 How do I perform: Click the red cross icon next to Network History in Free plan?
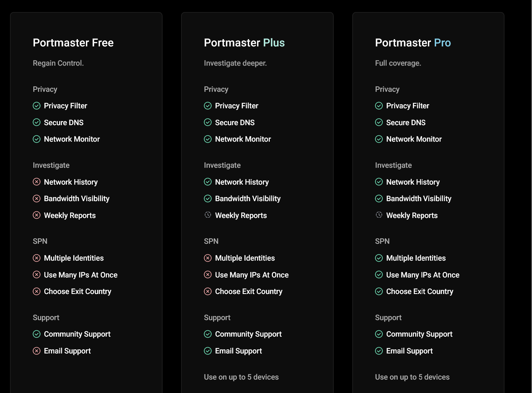pyautogui.click(x=36, y=182)
